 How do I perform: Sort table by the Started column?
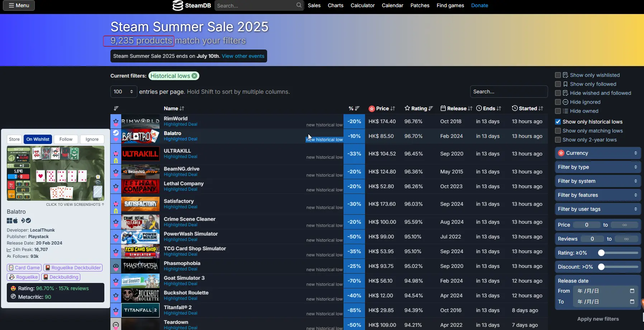(527, 108)
